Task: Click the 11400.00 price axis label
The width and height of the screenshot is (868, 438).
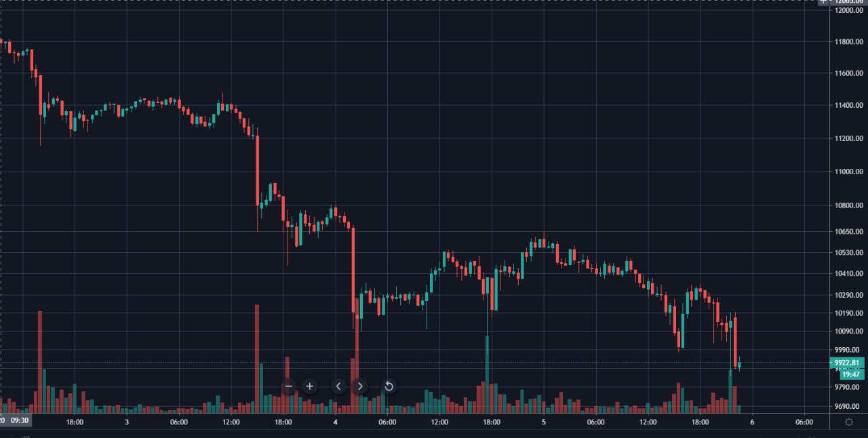Action: pyautogui.click(x=849, y=106)
